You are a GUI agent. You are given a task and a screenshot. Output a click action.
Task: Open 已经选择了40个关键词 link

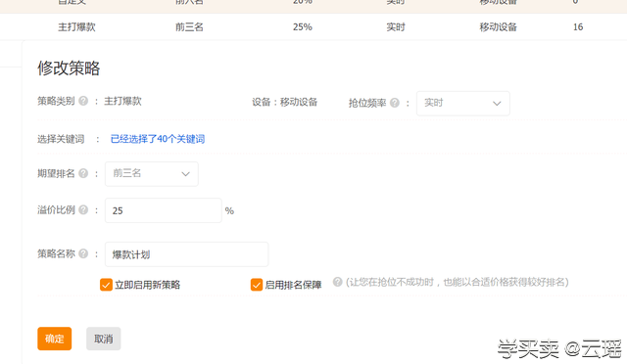pyautogui.click(x=158, y=139)
